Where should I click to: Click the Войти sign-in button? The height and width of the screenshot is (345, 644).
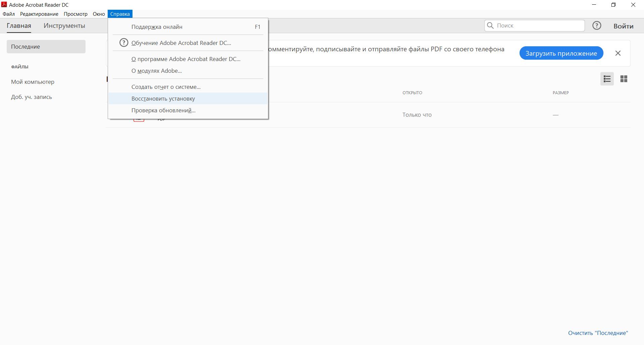point(624,26)
